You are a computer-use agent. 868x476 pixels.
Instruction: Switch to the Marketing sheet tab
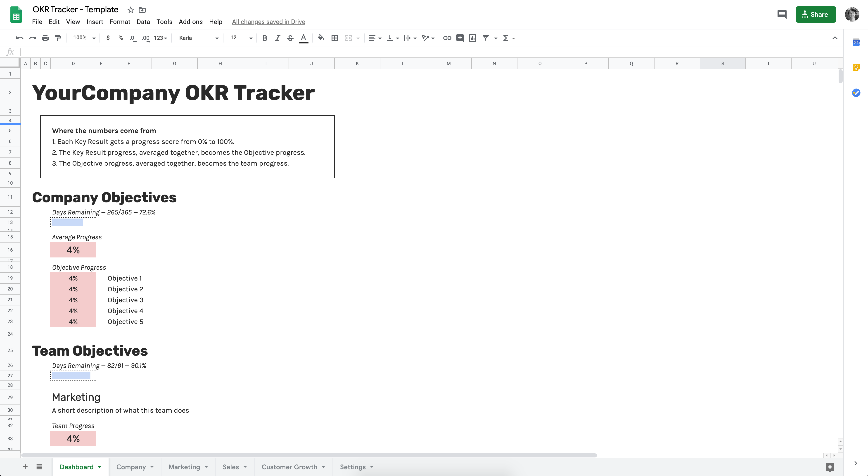(x=184, y=467)
